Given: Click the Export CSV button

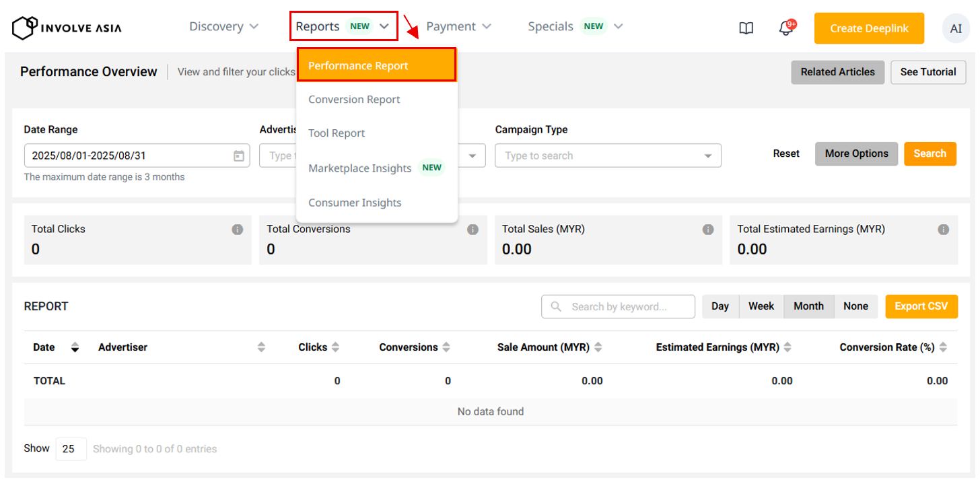Looking at the screenshot, I should (x=921, y=306).
